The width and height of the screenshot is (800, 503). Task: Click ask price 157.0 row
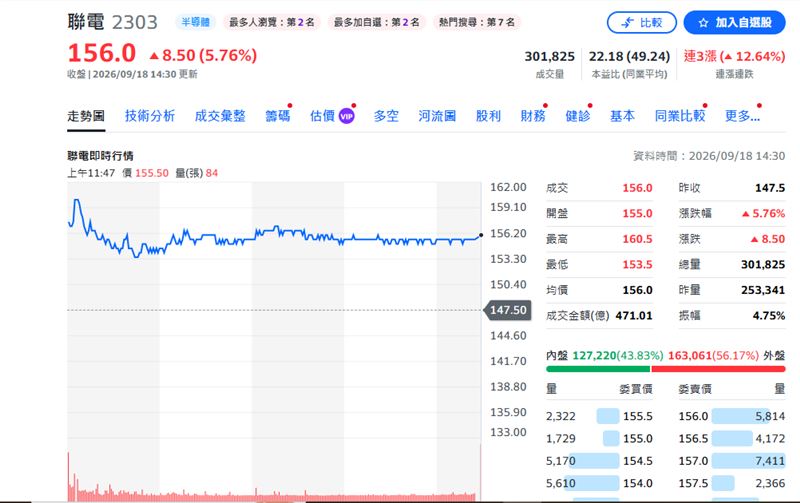732,461
